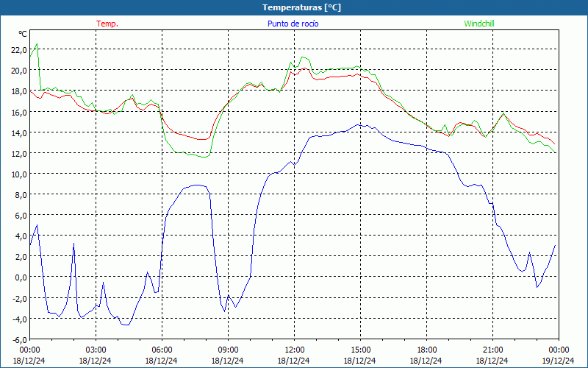Click the '4,0' y-axis label
Screen dimensions: 588x368
click(x=21, y=236)
